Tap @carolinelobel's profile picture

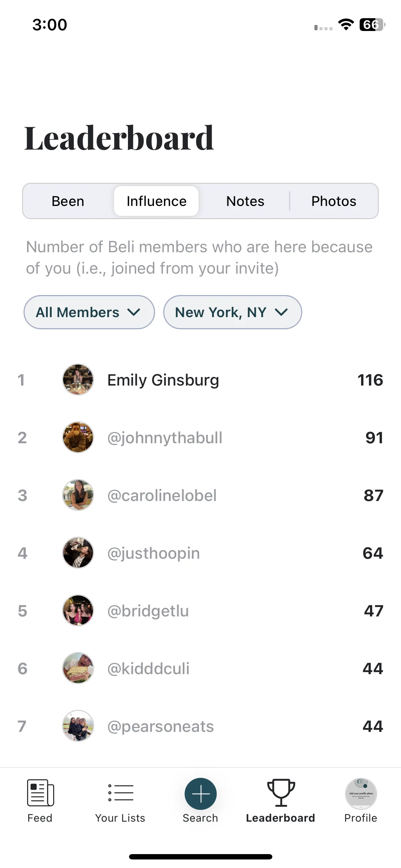tap(78, 495)
